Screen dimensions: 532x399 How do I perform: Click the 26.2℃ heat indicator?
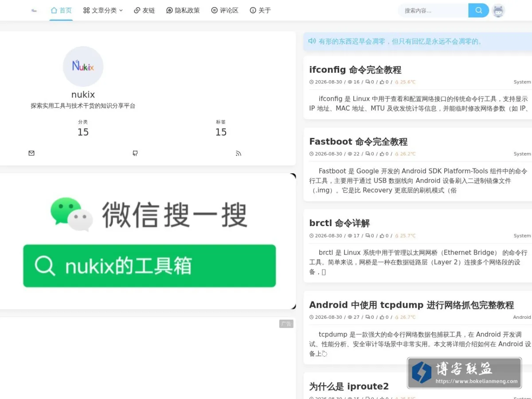pyautogui.click(x=405, y=154)
